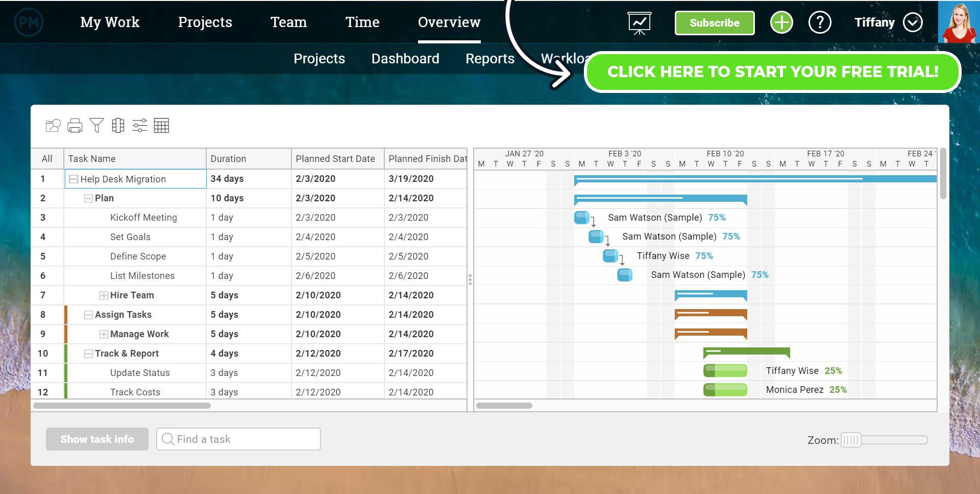Click Tiffany's profile photo thumbnail
The image size is (980, 494).
[959, 22]
